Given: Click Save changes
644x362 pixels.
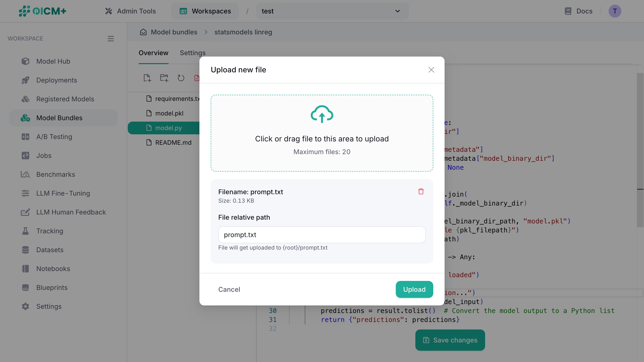Looking at the screenshot, I should click(x=450, y=340).
